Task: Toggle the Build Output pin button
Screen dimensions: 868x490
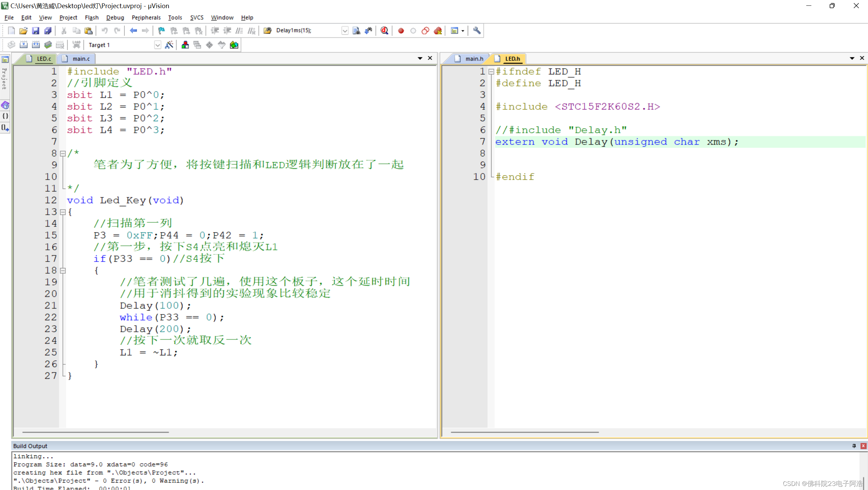Action: [854, 446]
